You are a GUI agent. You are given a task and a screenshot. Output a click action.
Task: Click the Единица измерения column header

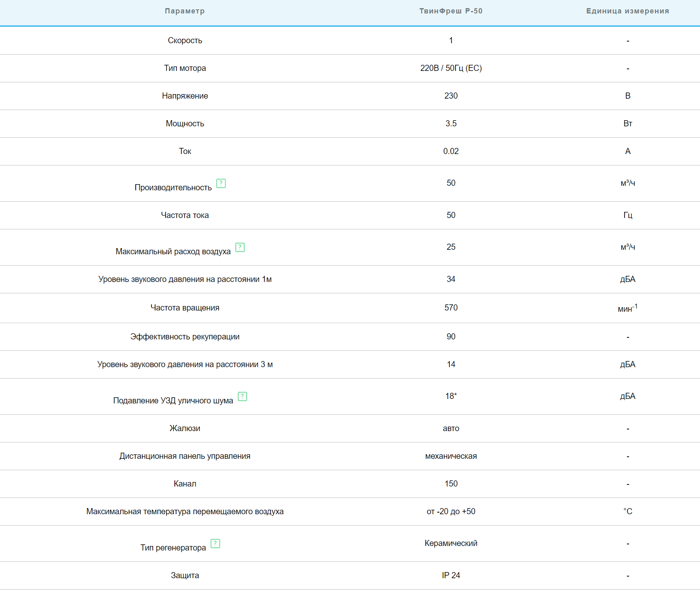pos(628,11)
